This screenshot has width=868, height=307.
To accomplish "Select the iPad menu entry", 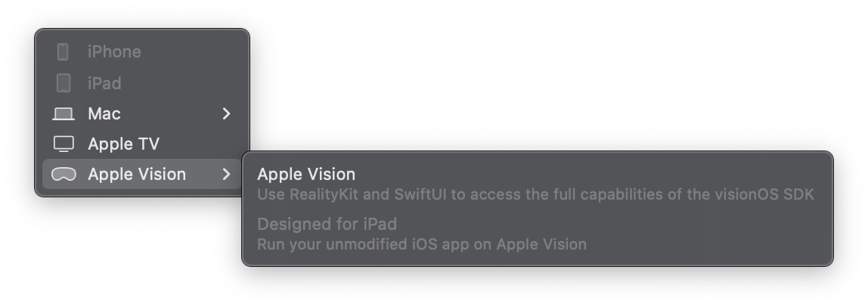I will (x=142, y=83).
